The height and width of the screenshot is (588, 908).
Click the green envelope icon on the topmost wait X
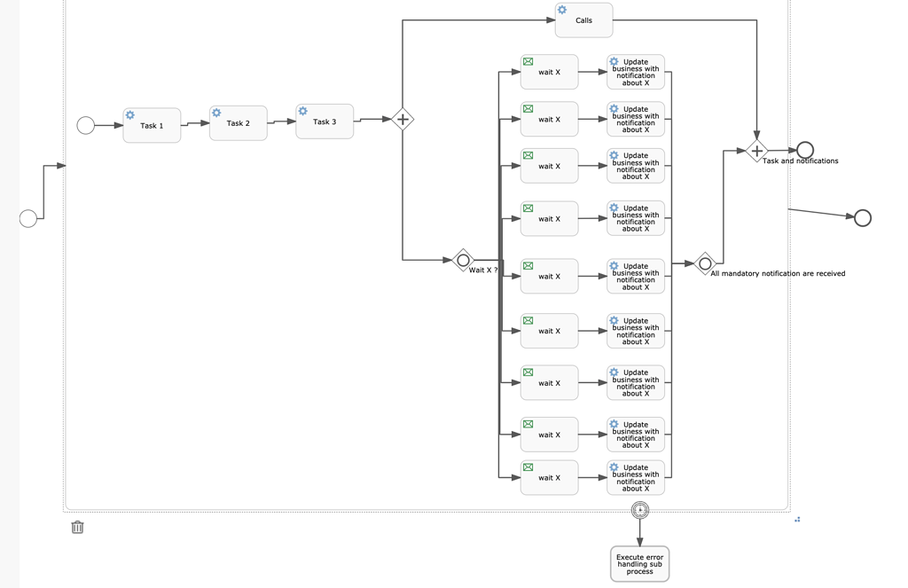click(x=528, y=60)
